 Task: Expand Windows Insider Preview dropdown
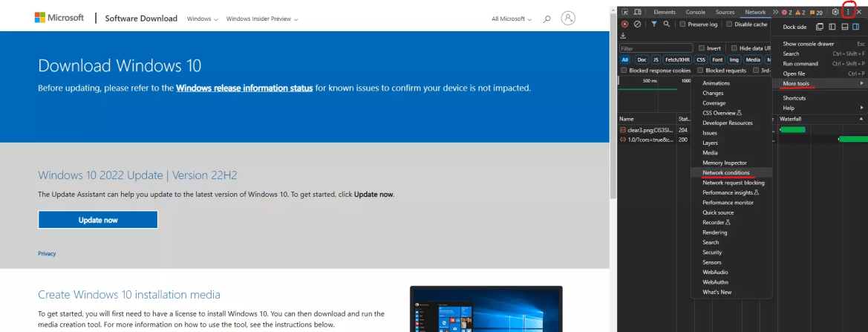point(262,19)
